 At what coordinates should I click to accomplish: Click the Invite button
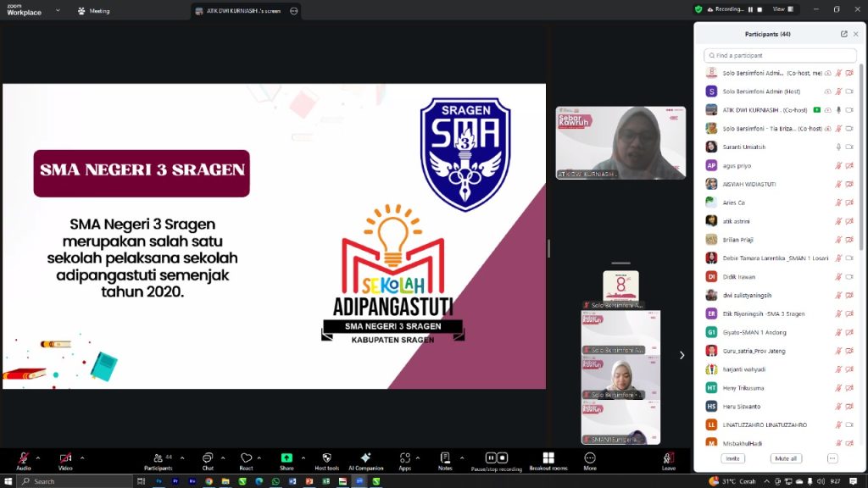pyautogui.click(x=732, y=458)
